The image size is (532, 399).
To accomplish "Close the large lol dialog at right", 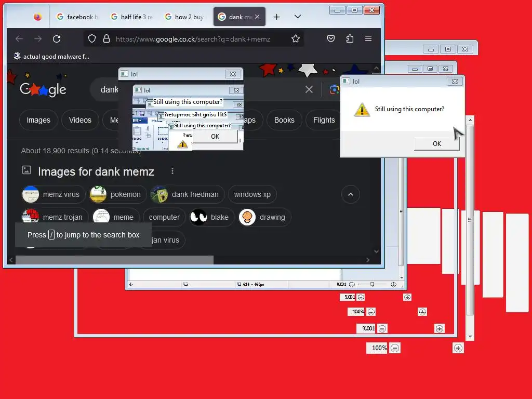I will [455, 82].
